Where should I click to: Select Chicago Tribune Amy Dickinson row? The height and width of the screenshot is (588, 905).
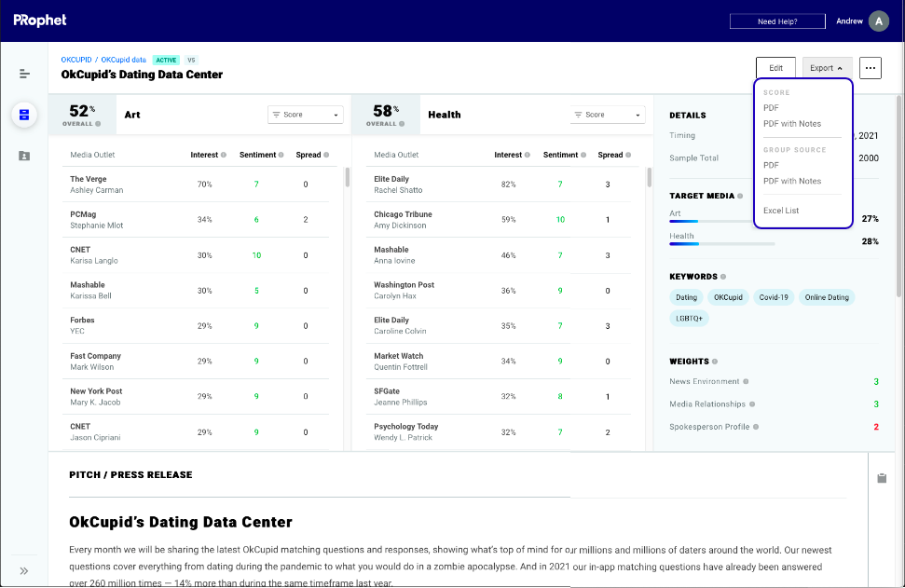coord(499,220)
